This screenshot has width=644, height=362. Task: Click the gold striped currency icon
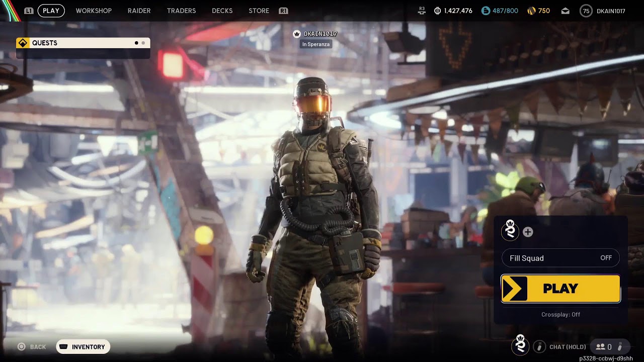(x=531, y=11)
